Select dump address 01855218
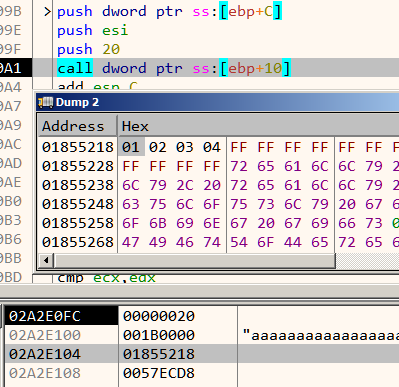399x387 pixels. click(78, 147)
